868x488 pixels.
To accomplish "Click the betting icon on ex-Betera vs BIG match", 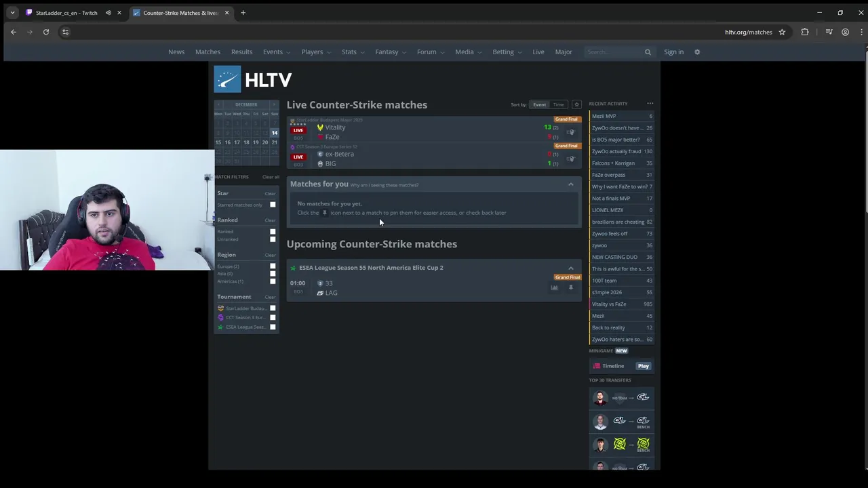I will pos(571,159).
